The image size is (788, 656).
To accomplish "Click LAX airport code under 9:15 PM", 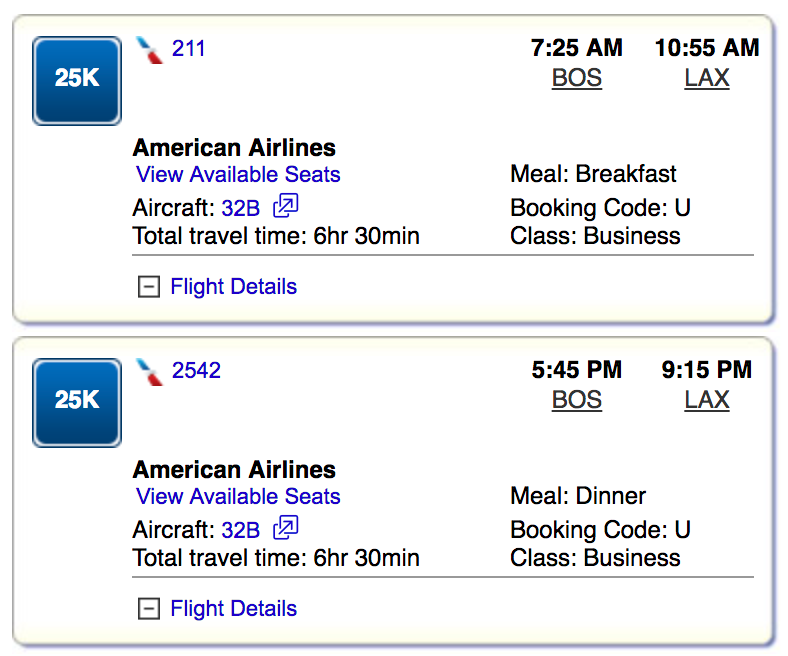I will click(x=707, y=400).
